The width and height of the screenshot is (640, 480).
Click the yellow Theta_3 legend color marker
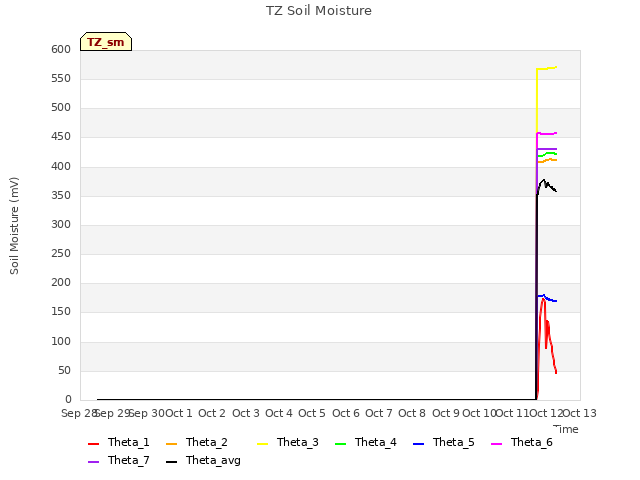pyautogui.click(x=262, y=444)
